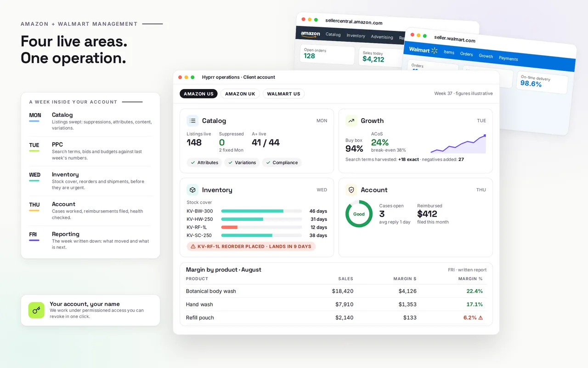The width and height of the screenshot is (588, 368).
Task: Click the Account shield icon
Action: [351, 190]
